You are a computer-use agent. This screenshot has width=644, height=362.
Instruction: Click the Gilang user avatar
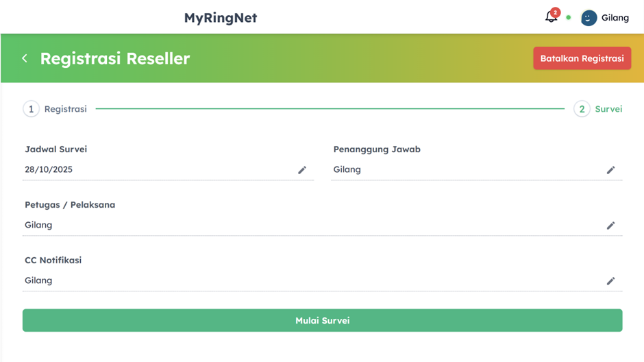[x=589, y=18]
